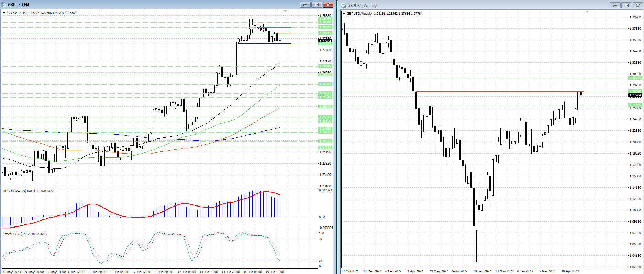Click the green 1.28200 level label on H4 scale

click(x=325, y=27)
